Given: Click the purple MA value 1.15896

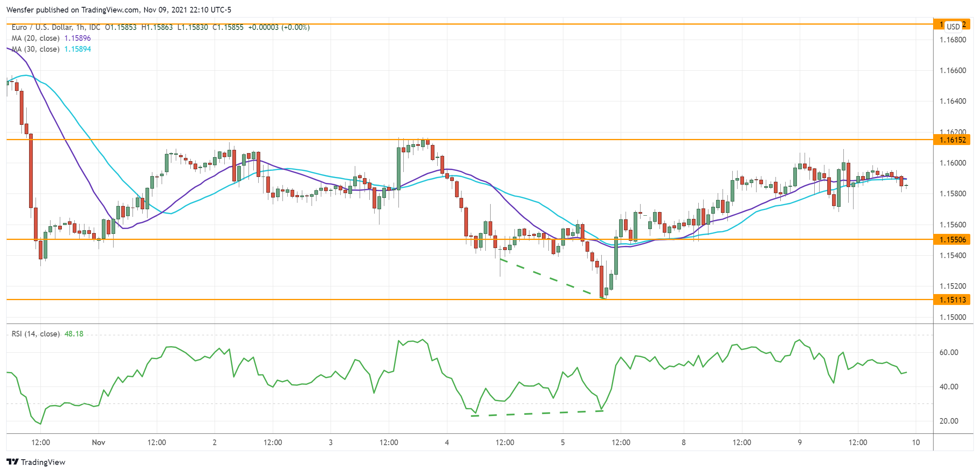Looking at the screenshot, I should click(78, 38).
